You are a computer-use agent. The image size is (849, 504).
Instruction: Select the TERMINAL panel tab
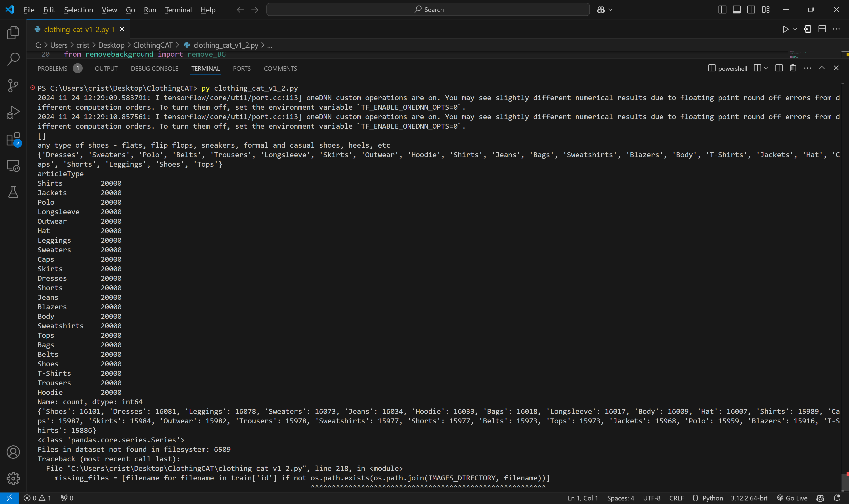(x=205, y=68)
